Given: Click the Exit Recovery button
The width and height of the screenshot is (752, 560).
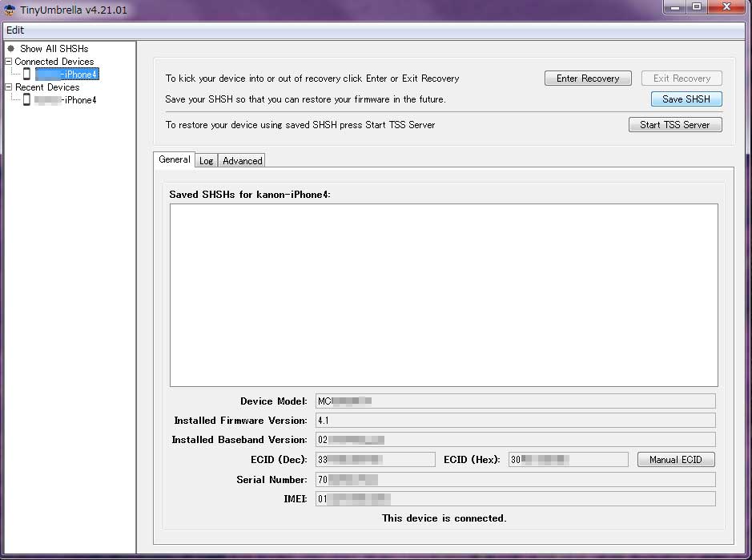Looking at the screenshot, I should [682, 79].
